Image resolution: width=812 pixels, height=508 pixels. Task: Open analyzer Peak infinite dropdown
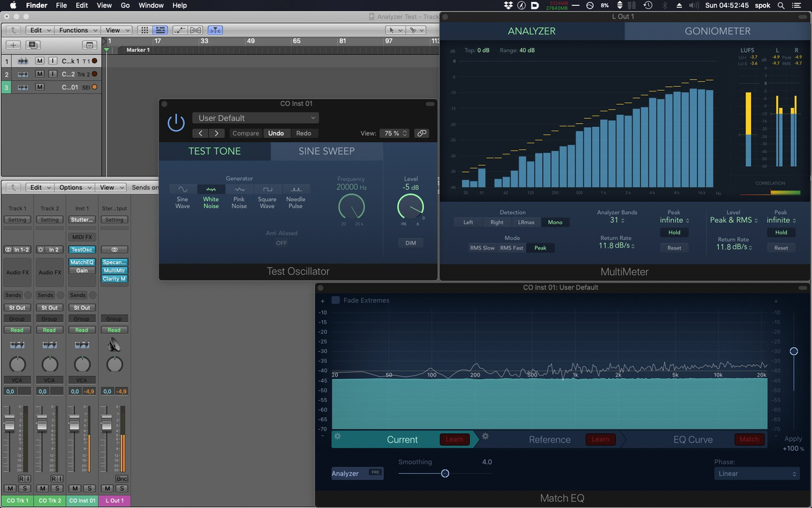click(x=674, y=220)
